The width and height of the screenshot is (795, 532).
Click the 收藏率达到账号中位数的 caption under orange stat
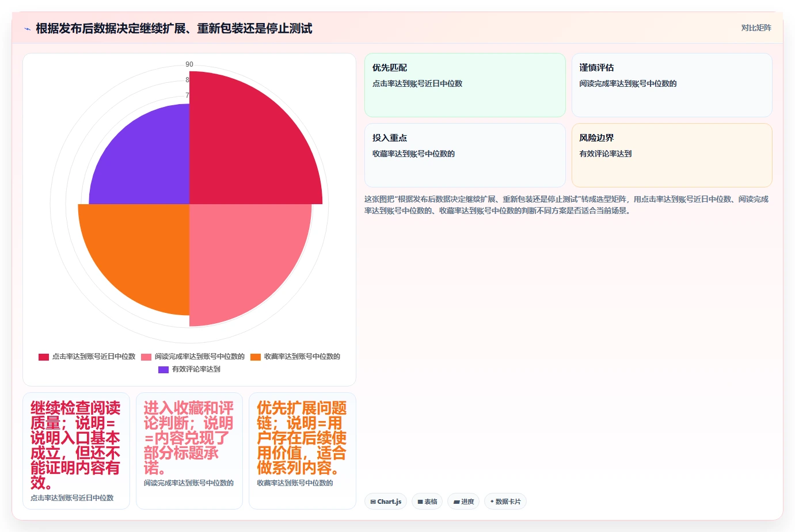(x=295, y=483)
